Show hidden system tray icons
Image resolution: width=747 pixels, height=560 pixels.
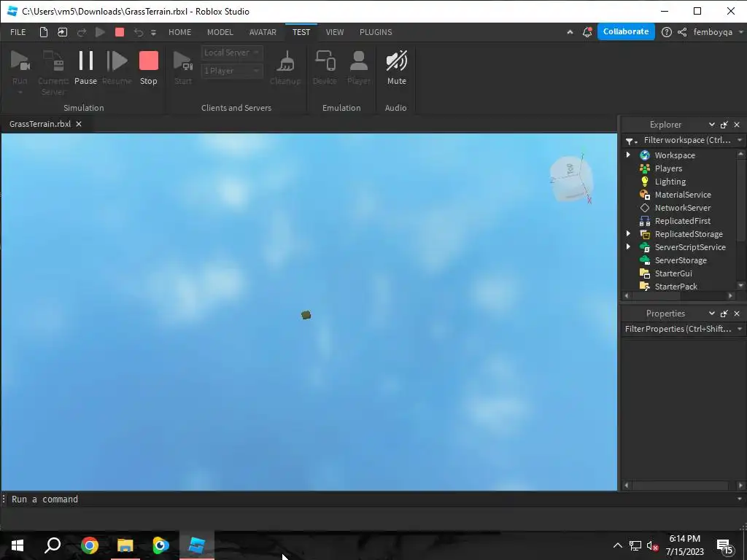(x=617, y=545)
